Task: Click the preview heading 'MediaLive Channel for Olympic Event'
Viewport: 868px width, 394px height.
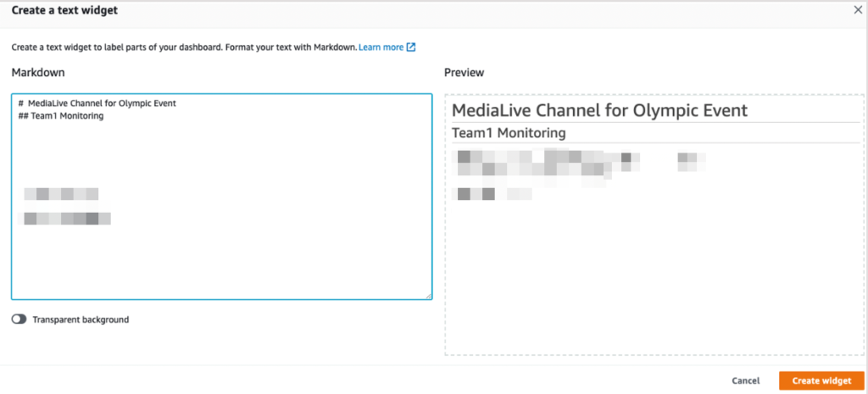Action: pyautogui.click(x=599, y=110)
